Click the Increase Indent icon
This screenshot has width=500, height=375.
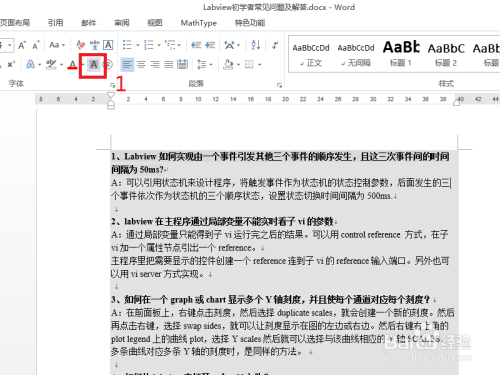pos(210,45)
